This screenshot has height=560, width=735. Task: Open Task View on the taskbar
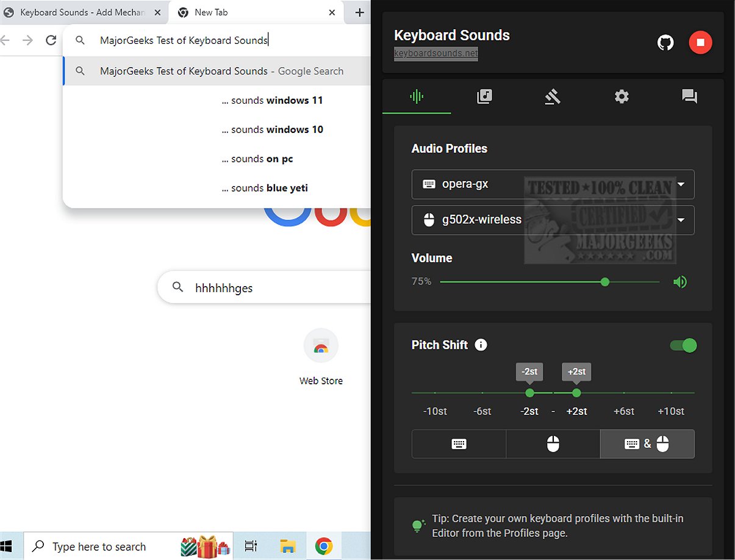click(251, 547)
